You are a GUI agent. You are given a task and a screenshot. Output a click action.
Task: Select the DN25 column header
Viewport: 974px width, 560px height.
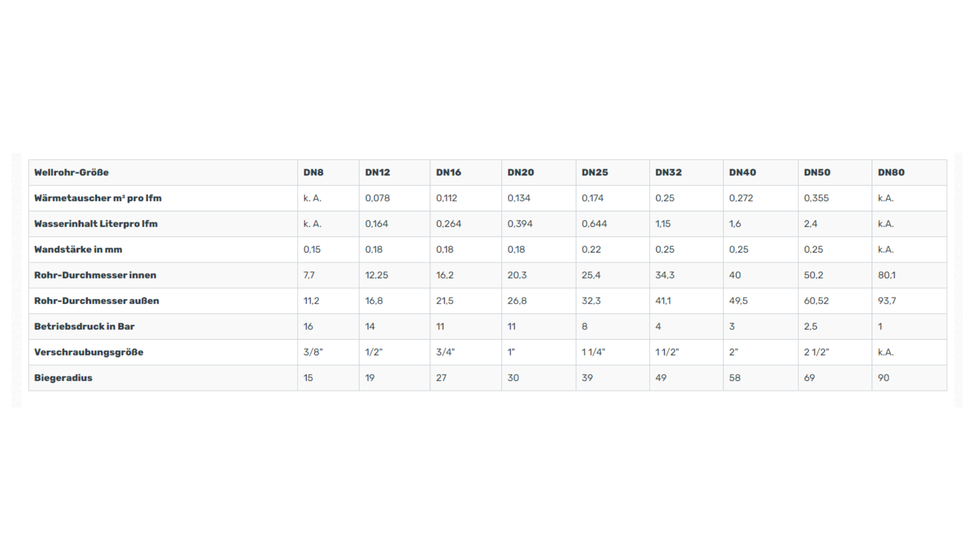click(x=594, y=173)
